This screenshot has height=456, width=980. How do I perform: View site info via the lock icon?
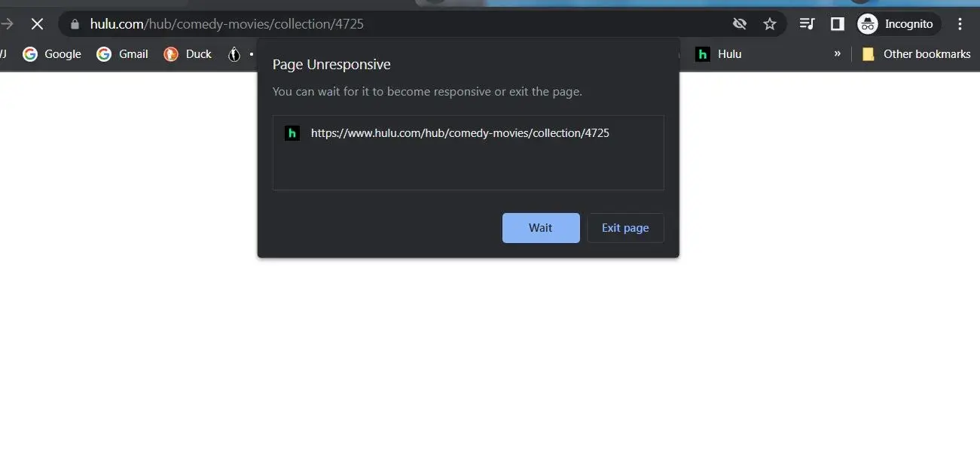click(75, 24)
